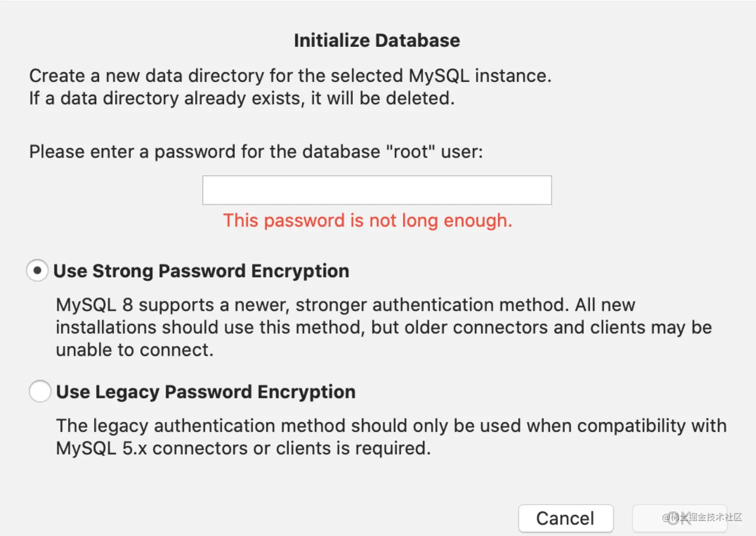The width and height of the screenshot is (756, 536).
Task: Select the Strong Password Encryption radio button
Action: coord(37,271)
